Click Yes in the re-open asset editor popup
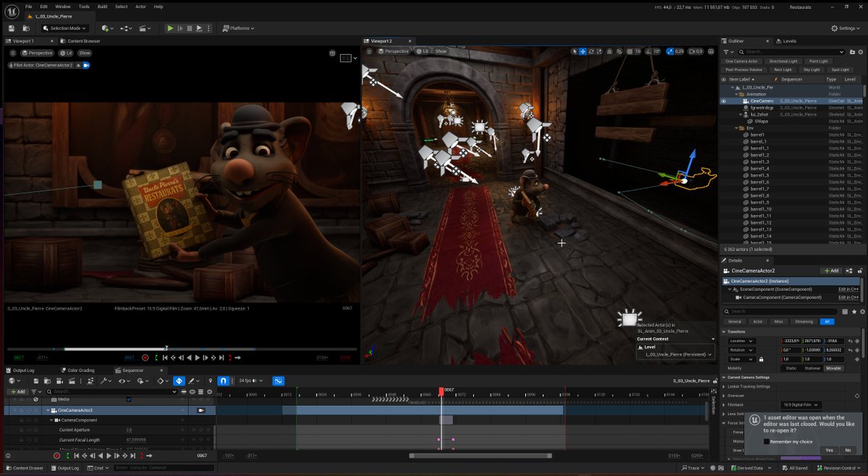 tap(829, 450)
